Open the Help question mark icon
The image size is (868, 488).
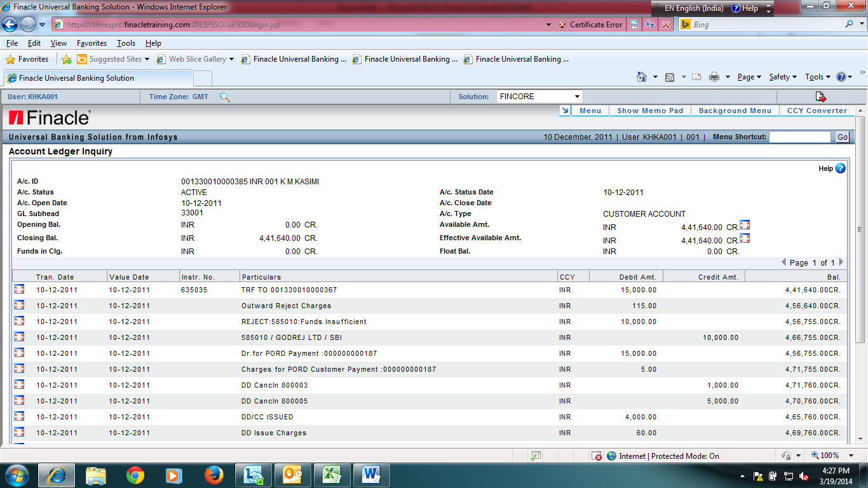(x=840, y=168)
